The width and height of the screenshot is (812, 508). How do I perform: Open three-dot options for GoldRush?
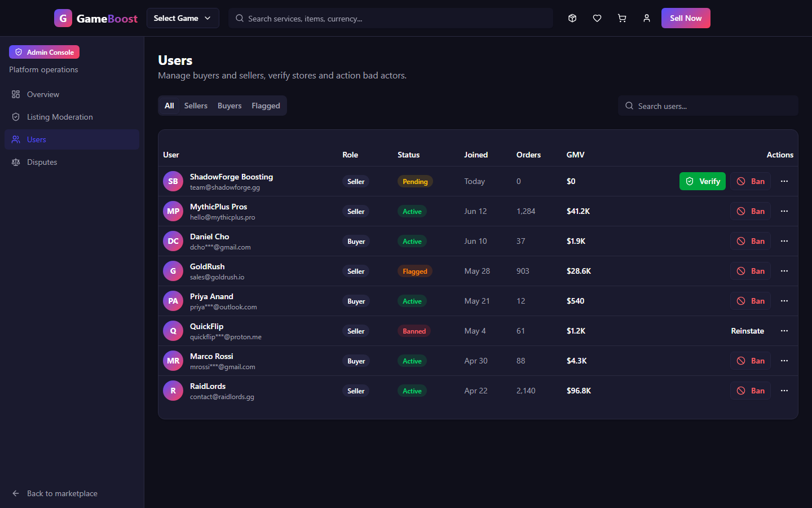(x=784, y=271)
